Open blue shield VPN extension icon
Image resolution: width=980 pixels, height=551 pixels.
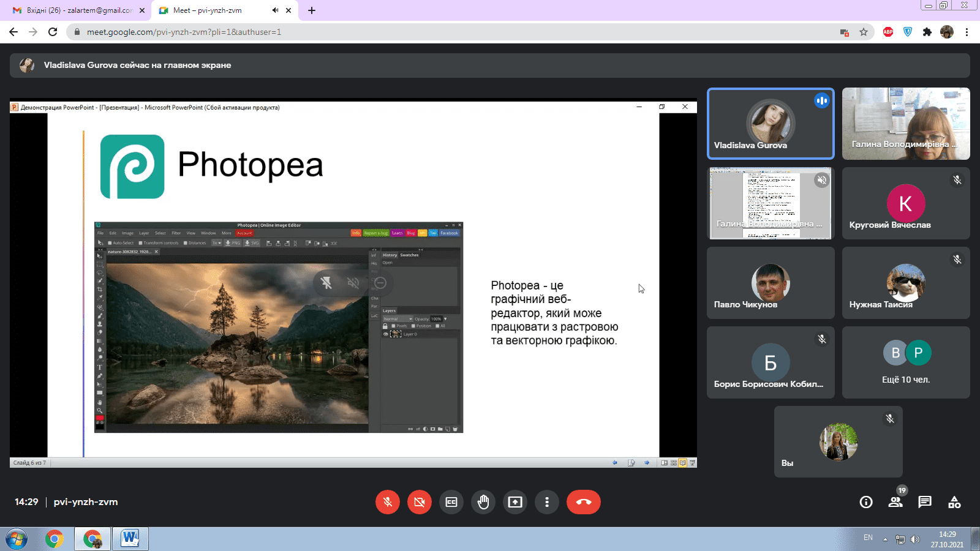(x=908, y=32)
